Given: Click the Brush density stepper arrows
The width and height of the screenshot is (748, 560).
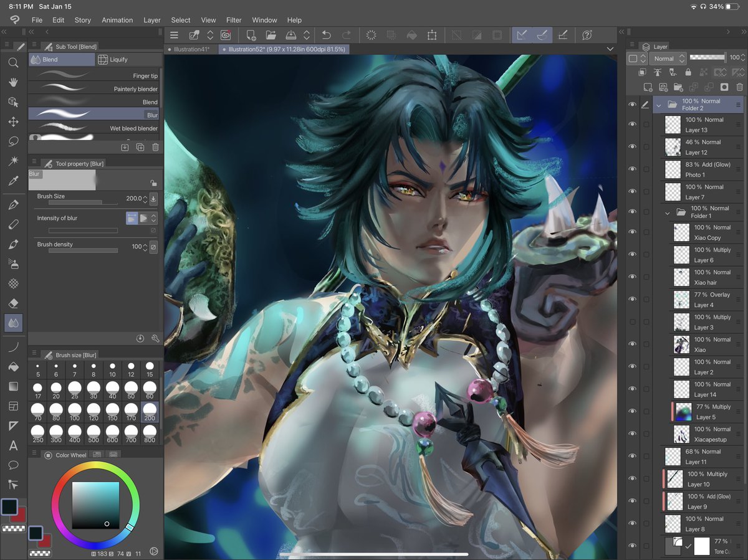Looking at the screenshot, I should click(145, 247).
